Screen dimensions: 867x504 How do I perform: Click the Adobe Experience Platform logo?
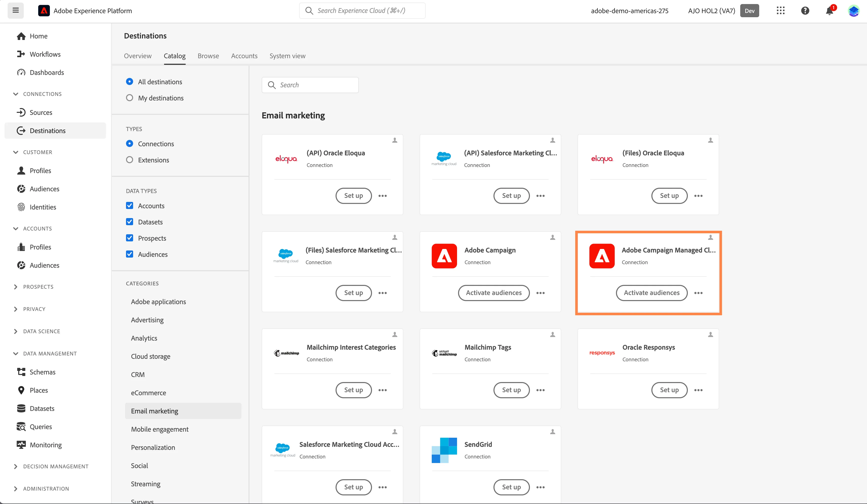(x=44, y=11)
